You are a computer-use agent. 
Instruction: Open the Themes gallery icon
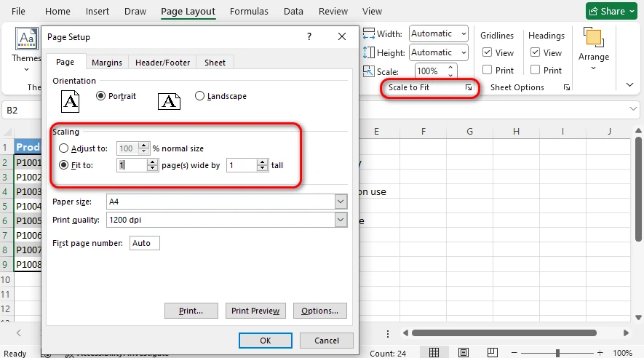coord(27,39)
